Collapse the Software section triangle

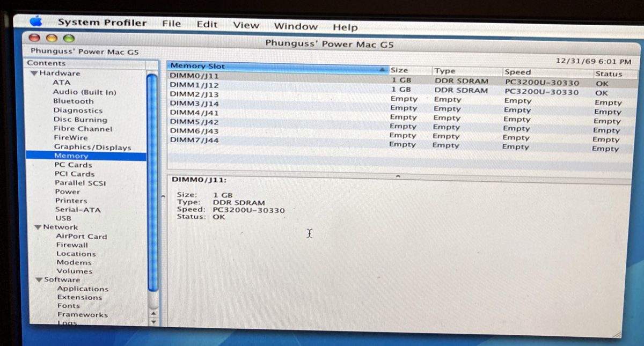click(x=39, y=280)
